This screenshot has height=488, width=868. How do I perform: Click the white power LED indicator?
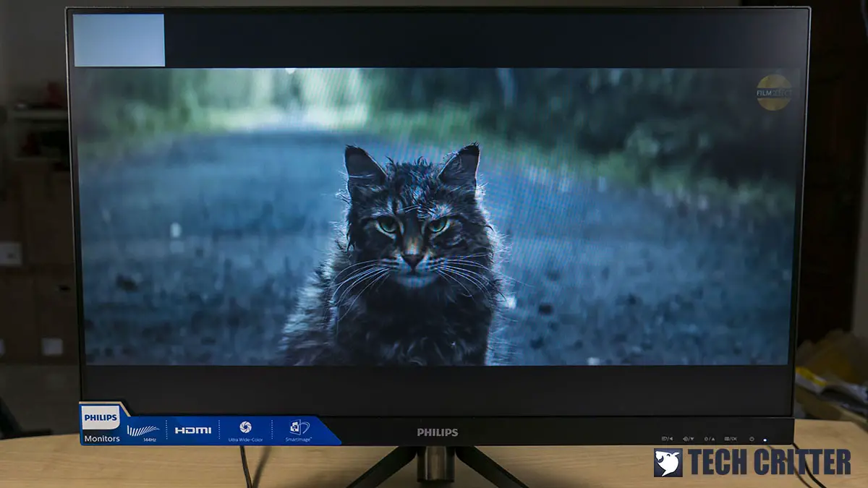[765, 440]
